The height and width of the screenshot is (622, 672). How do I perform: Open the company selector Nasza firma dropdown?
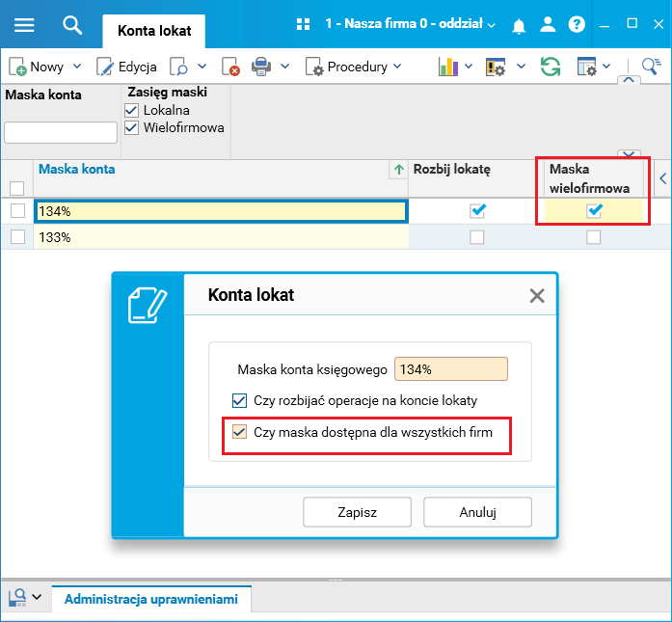point(410,24)
